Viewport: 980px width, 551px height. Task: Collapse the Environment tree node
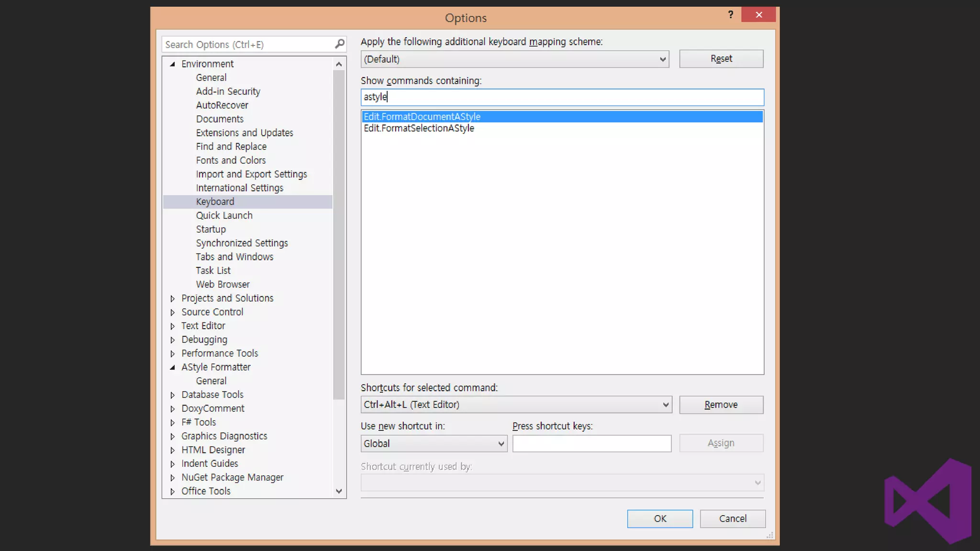(172, 64)
